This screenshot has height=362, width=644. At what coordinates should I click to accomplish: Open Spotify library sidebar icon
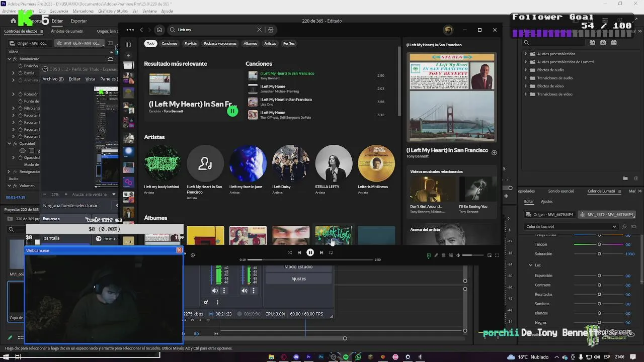[x=128, y=45]
